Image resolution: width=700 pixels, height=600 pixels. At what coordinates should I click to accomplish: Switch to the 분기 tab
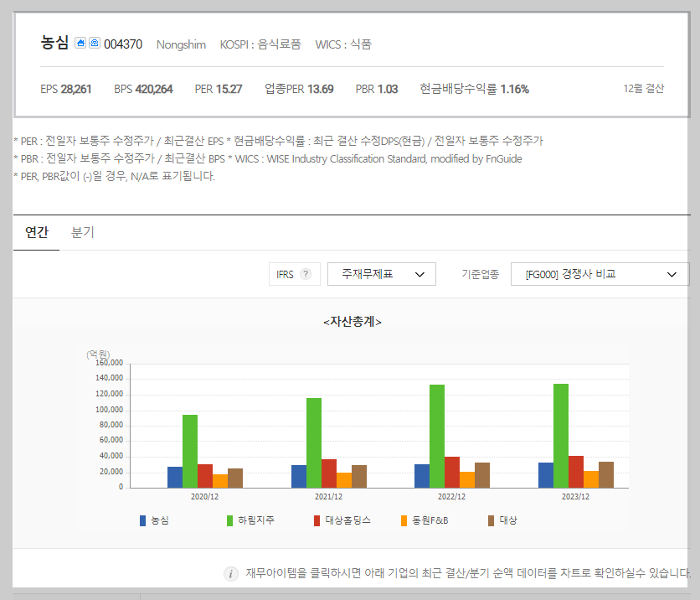(83, 232)
